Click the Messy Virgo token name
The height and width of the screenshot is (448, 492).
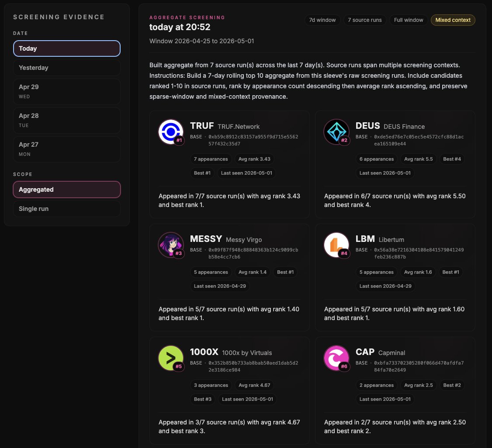coord(244,240)
